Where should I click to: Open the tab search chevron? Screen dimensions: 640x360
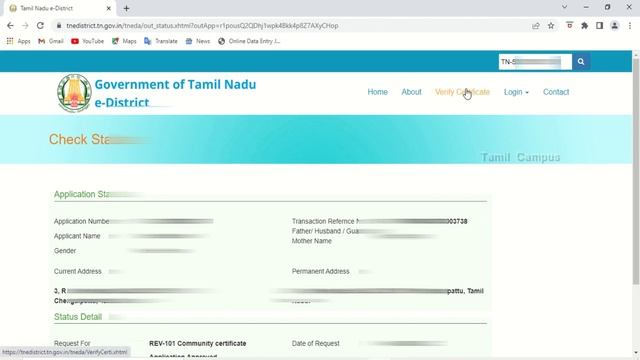pos(564,7)
